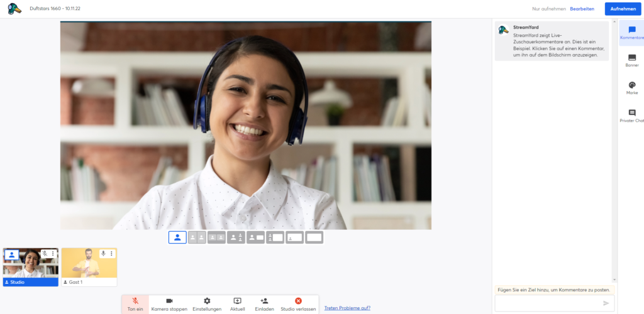Open the Kommentare tab
This screenshot has height=314, width=644.
pos(631,33)
